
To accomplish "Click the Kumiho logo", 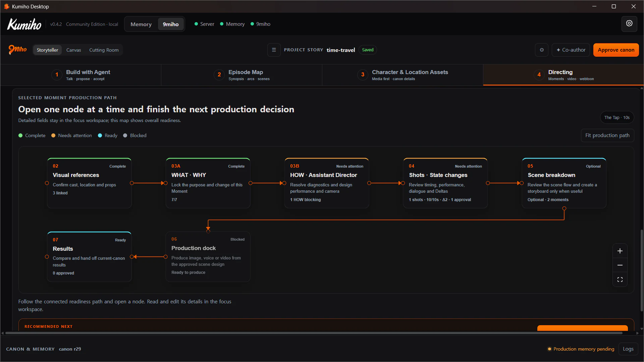I will click(x=24, y=24).
